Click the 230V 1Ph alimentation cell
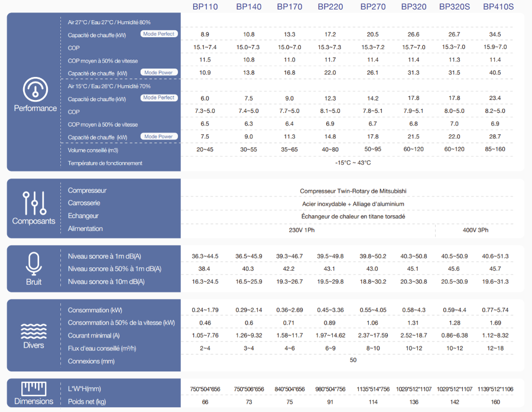The image size is (532, 412). (301, 230)
